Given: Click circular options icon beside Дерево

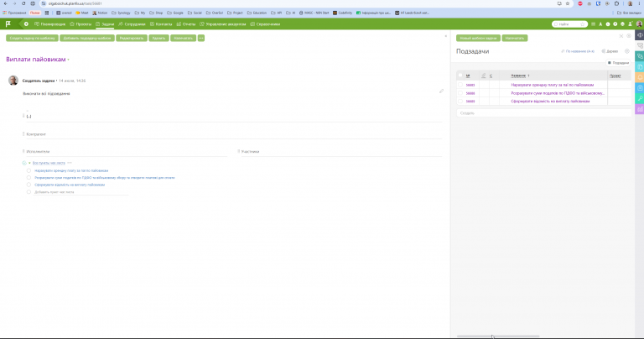Looking at the screenshot, I should pyautogui.click(x=627, y=51).
